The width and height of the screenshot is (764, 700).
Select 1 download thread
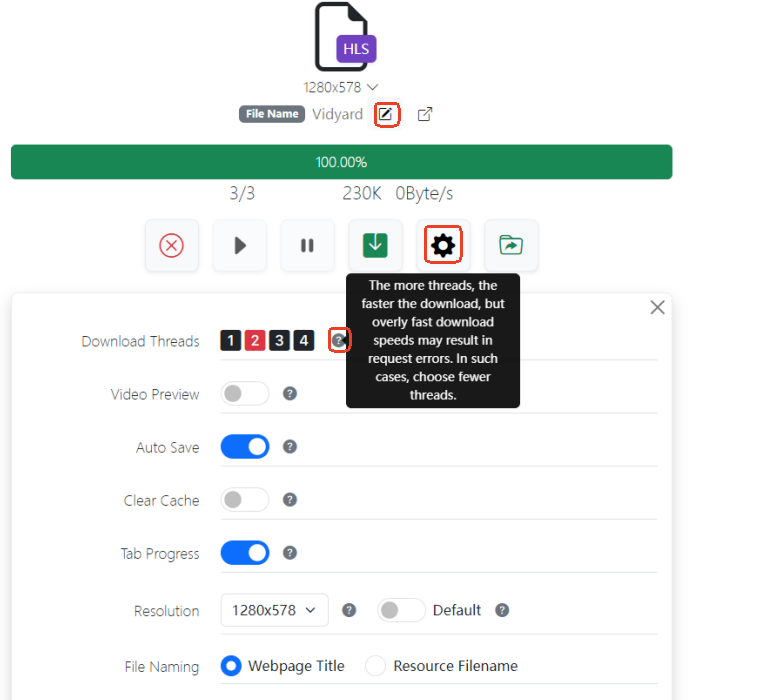pyautogui.click(x=231, y=341)
